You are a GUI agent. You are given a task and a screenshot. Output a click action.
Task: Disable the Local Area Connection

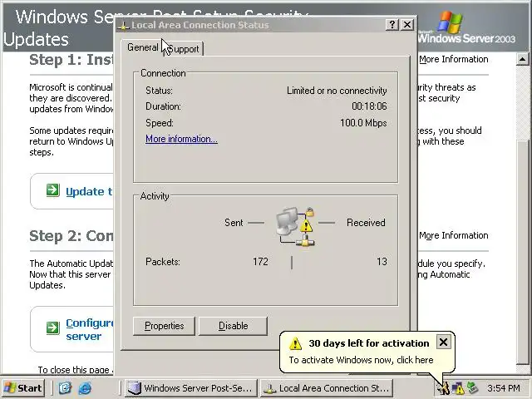click(x=233, y=326)
